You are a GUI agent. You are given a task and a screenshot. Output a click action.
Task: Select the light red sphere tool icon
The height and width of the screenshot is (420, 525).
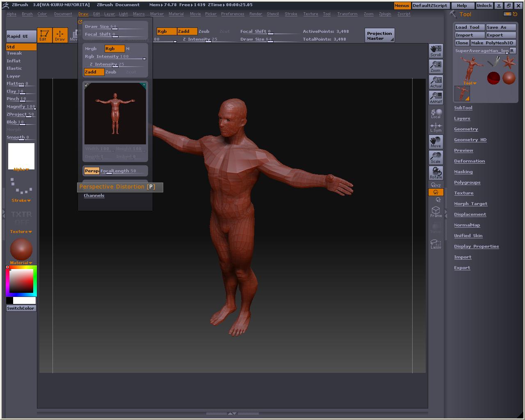tap(509, 78)
